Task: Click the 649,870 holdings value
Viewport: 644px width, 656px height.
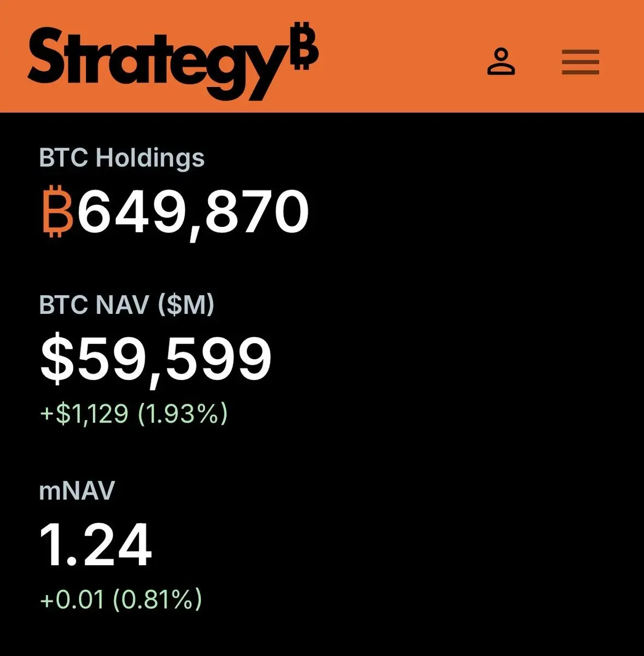Action: click(x=193, y=212)
